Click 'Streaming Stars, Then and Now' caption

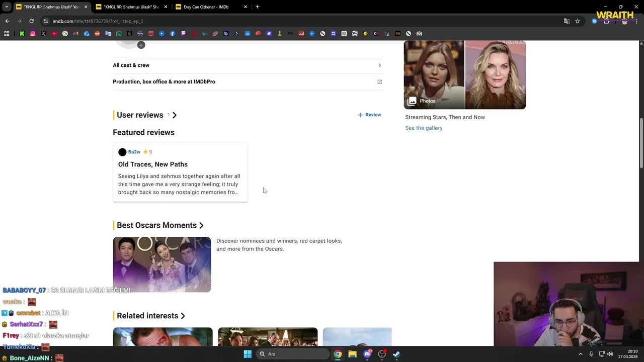coord(445,117)
